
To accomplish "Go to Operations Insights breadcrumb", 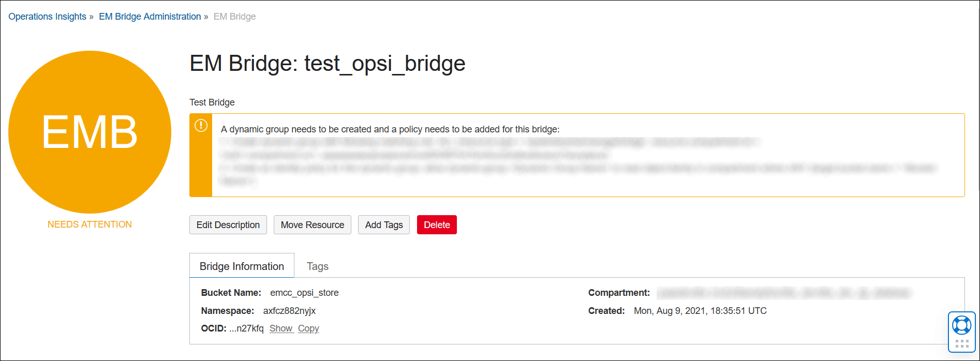I will pyautogui.click(x=47, y=17).
